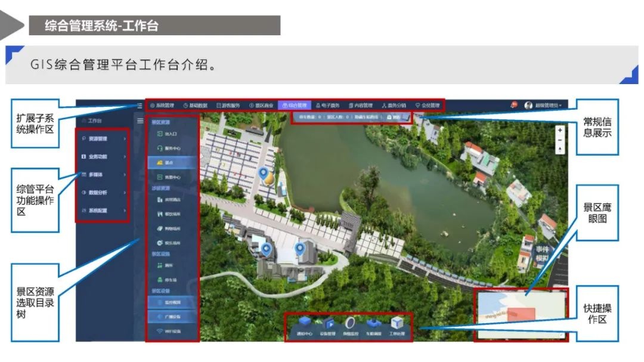Expand 数据分析 with its chevron arrow

point(125,192)
